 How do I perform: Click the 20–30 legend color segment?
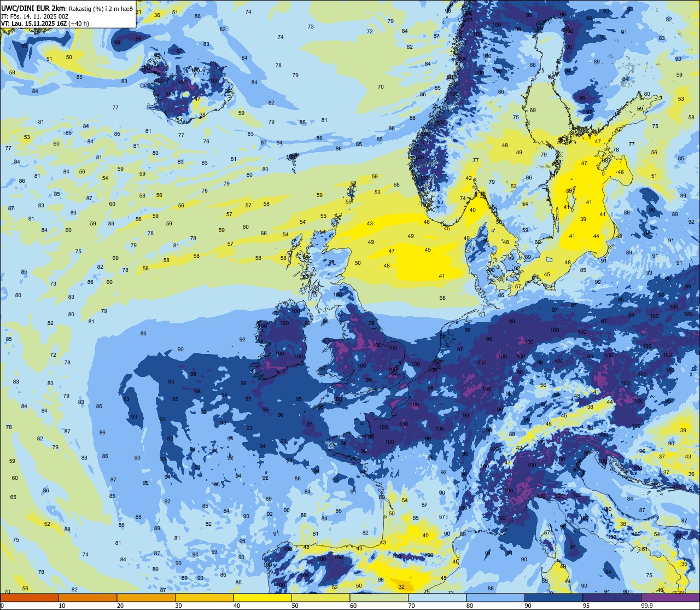click(146, 597)
